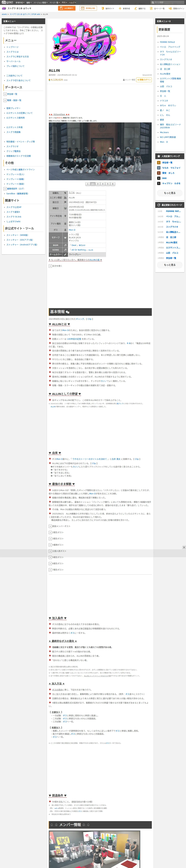Click the ALLIN breadcrumb item
This screenshot has width=186, height=868.
tap(45, 14)
